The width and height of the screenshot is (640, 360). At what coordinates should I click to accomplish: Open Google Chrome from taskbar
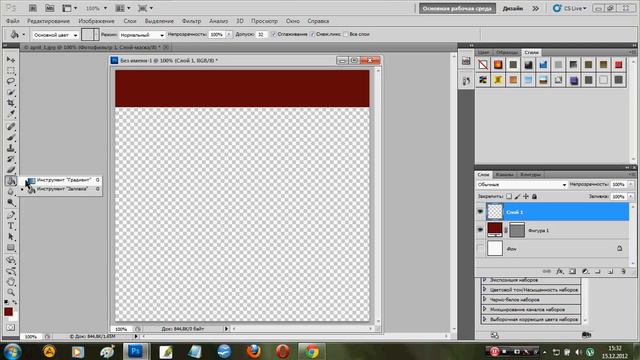(312, 351)
